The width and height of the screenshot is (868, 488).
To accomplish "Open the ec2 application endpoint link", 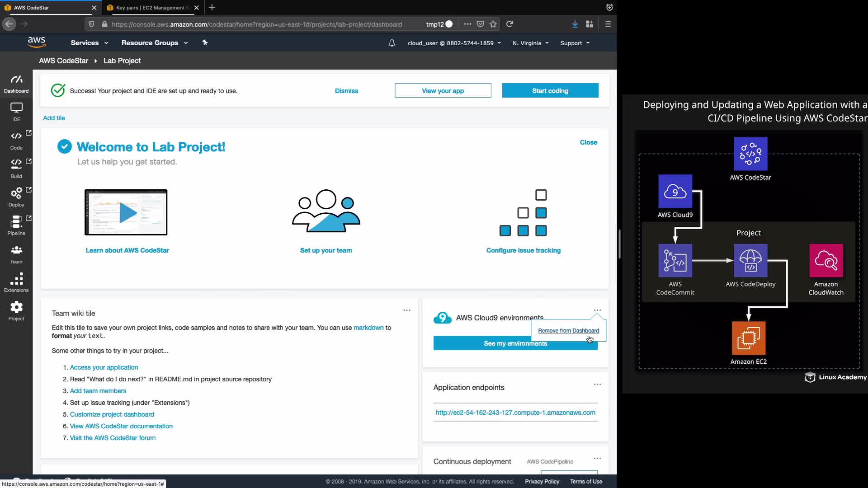I will 515,413.
